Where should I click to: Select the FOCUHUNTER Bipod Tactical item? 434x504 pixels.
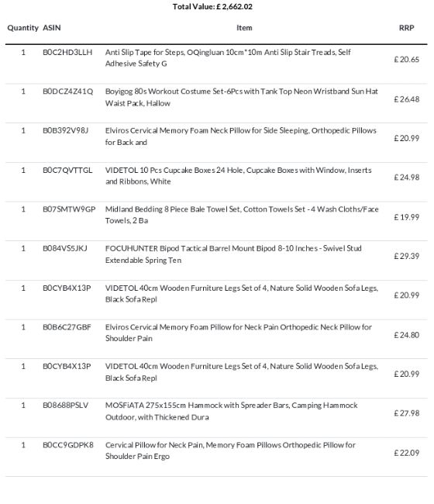tap(233, 254)
